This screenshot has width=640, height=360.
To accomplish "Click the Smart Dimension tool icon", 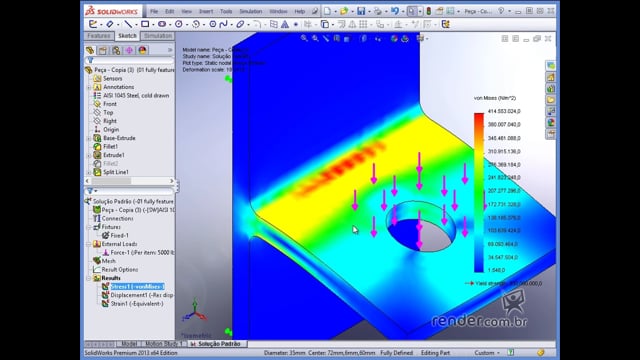I will point(110,24).
